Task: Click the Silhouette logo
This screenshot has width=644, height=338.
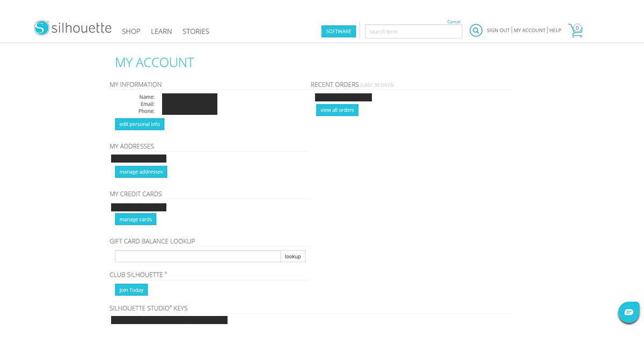Action: coord(72,28)
